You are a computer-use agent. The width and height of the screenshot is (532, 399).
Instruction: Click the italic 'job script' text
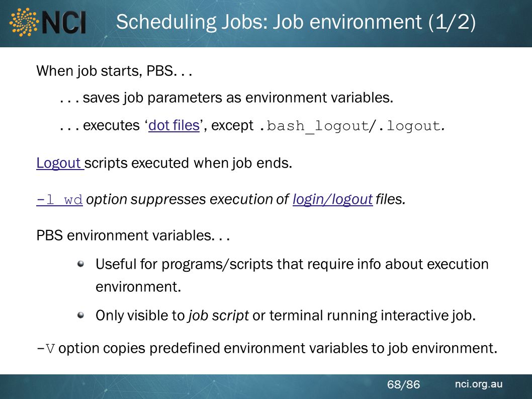[x=219, y=315]
